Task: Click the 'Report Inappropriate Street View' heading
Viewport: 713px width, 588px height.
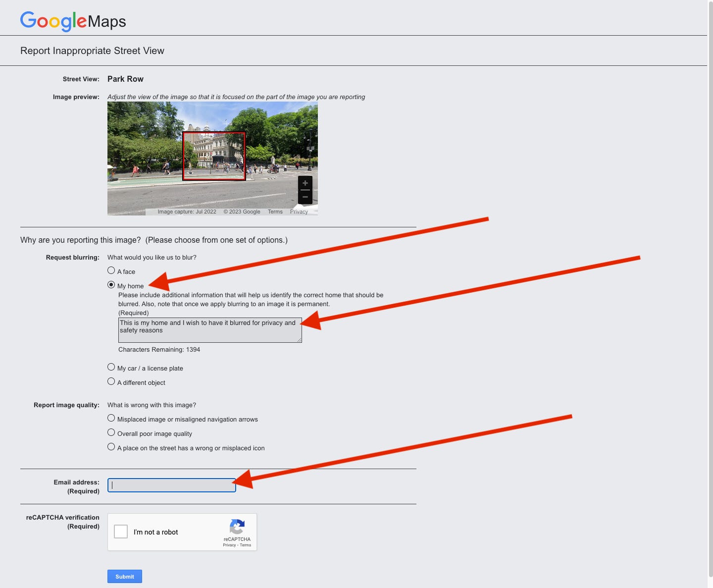Action: click(x=92, y=51)
